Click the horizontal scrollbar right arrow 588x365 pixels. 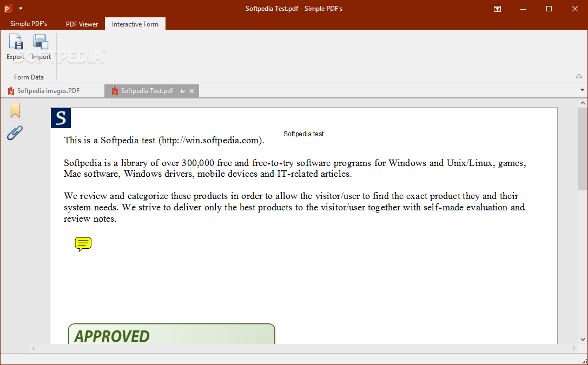pos(574,349)
